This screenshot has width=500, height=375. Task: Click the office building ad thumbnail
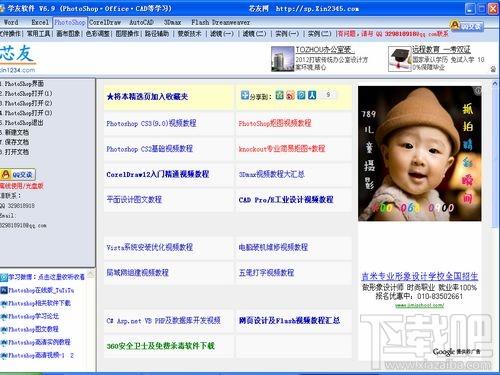[282, 59]
